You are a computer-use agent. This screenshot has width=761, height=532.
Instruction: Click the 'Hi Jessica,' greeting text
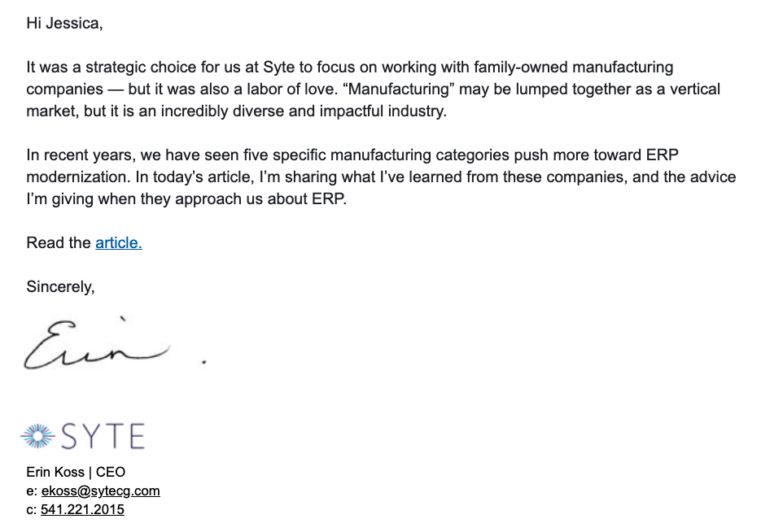pos(64,24)
